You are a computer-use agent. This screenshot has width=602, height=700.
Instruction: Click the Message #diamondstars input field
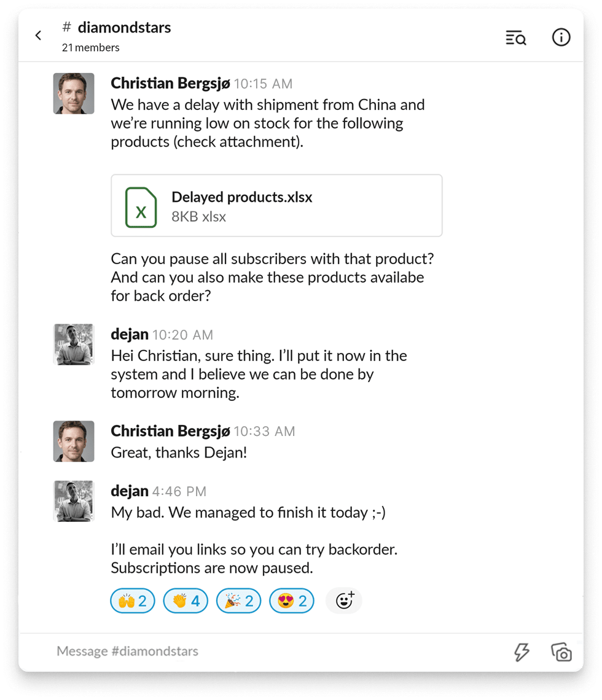[127, 651]
